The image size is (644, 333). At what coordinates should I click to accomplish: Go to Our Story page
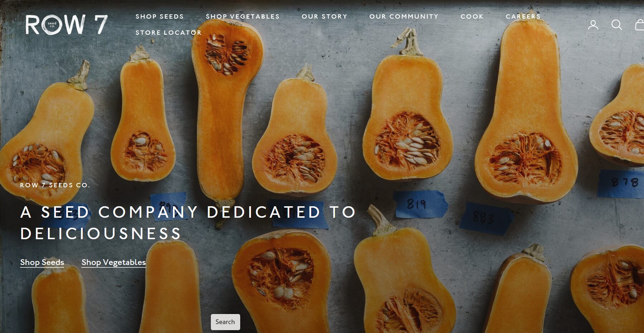tap(325, 16)
